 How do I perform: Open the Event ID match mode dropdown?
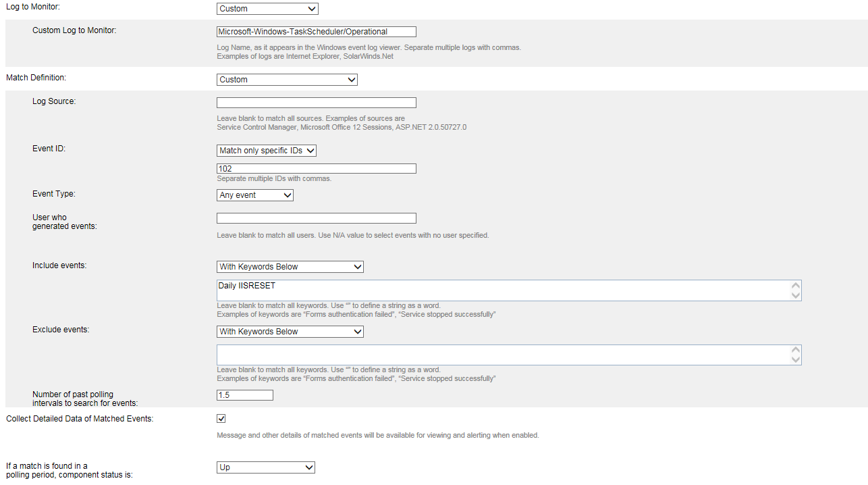[x=267, y=151]
